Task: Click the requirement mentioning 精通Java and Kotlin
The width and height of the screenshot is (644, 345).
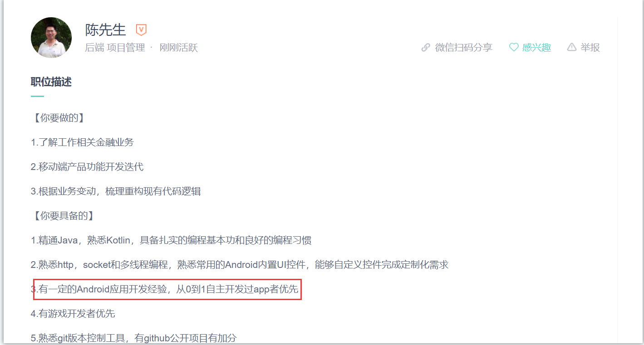Action: pos(171,240)
